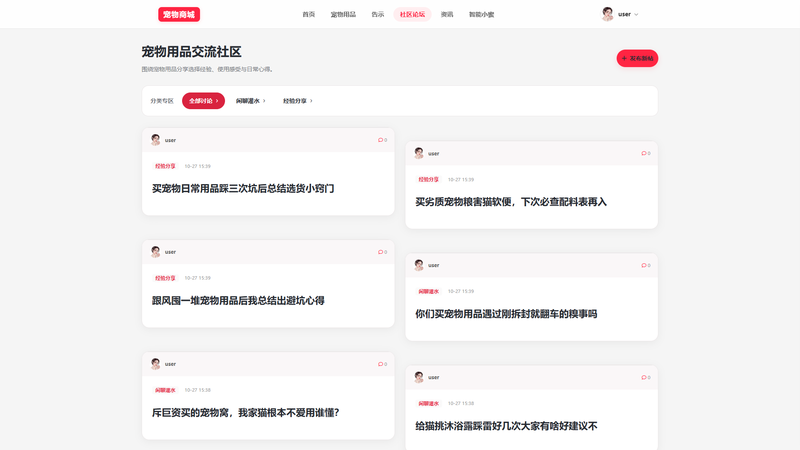Image resolution: width=800 pixels, height=450 pixels.
Task: Open the post 跟风囤一堆宠物用品后我总结出避坑心得
Action: point(238,301)
